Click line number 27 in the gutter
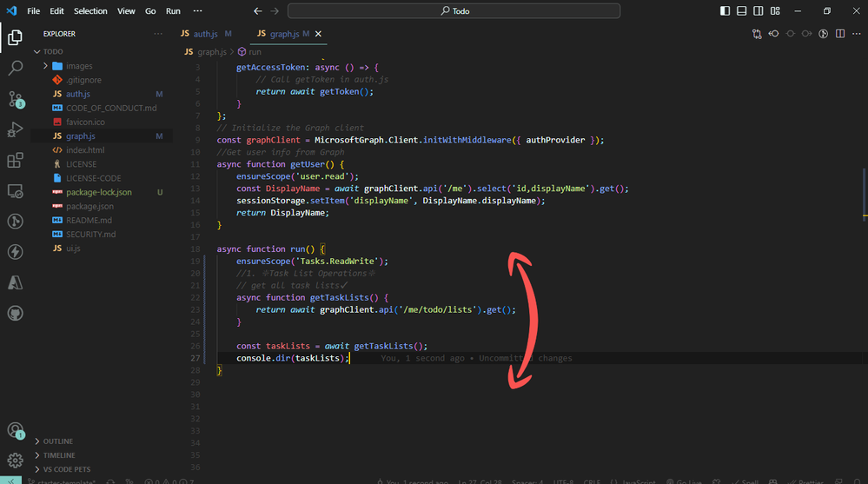 (195, 358)
